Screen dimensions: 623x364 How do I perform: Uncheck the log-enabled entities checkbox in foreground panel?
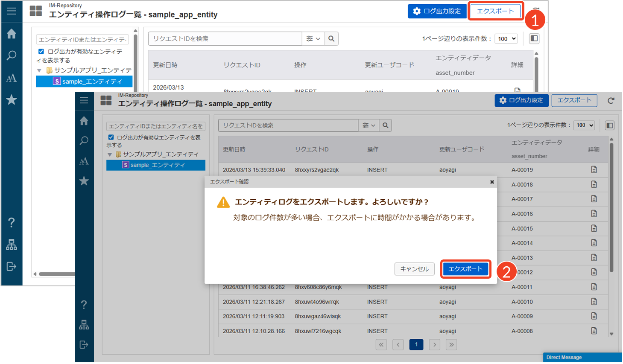coord(111,137)
